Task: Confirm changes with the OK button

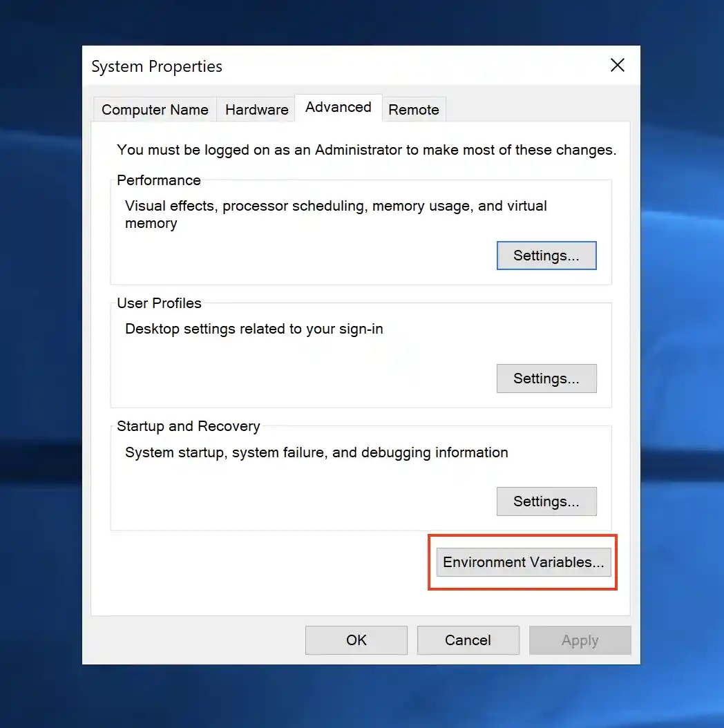Action: [x=356, y=640]
